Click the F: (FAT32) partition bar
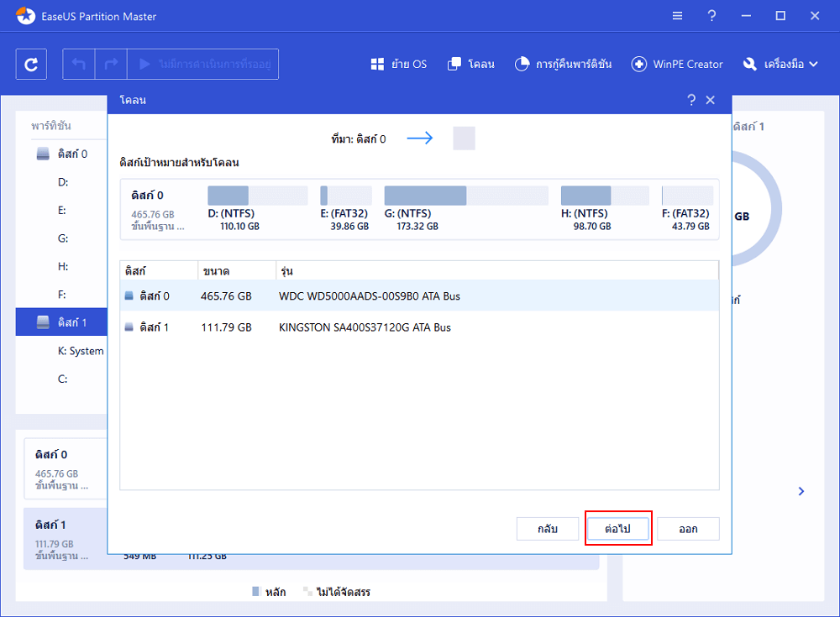840x617 pixels. point(687,196)
